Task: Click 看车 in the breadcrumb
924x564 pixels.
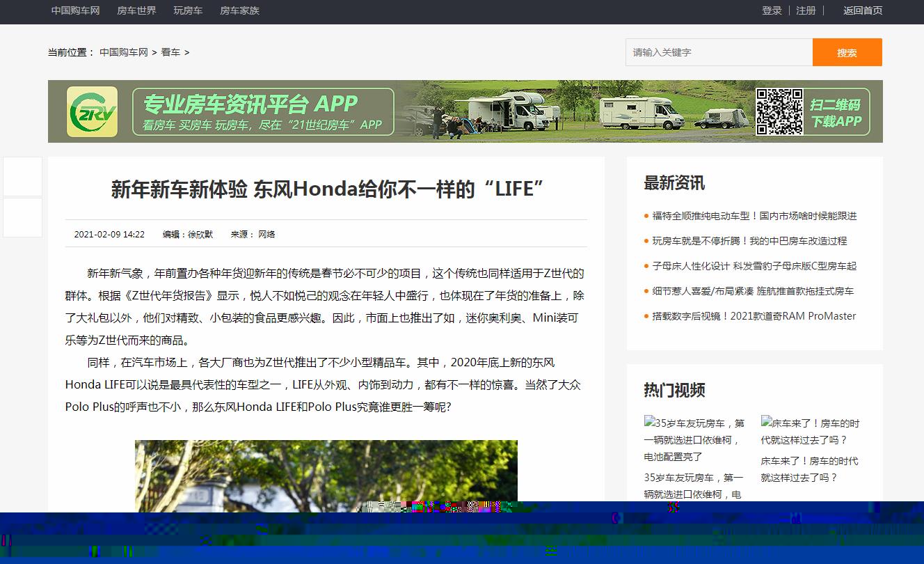Action: pyautogui.click(x=170, y=52)
